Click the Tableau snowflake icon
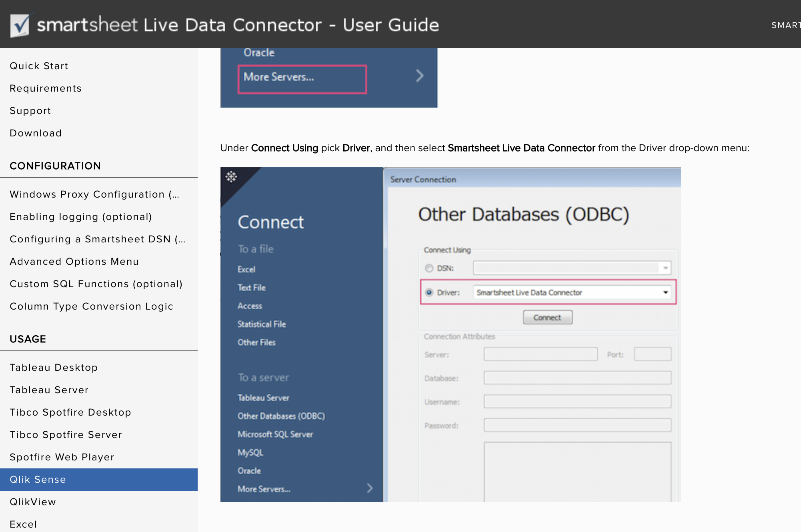801x532 pixels. click(231, 177)
